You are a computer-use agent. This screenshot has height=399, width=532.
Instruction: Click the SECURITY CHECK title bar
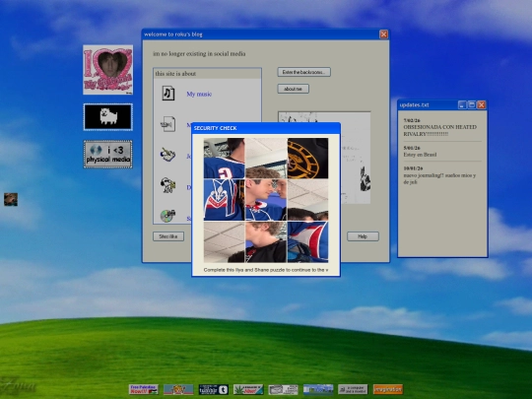[266, 128]
